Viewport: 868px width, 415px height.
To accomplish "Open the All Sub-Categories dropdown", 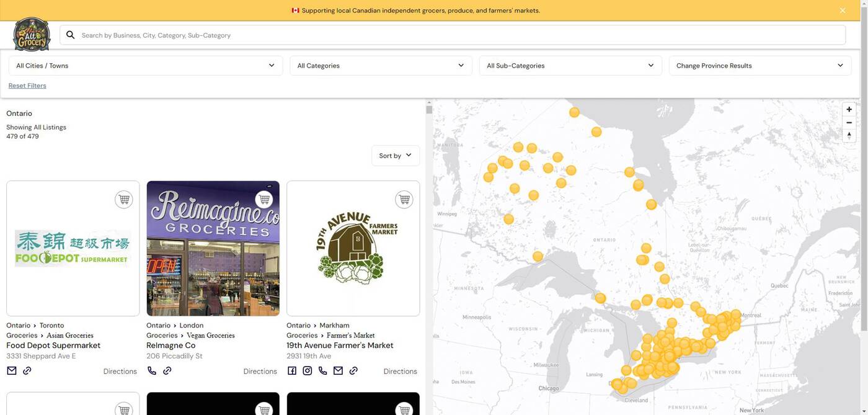I will [570, 66].
